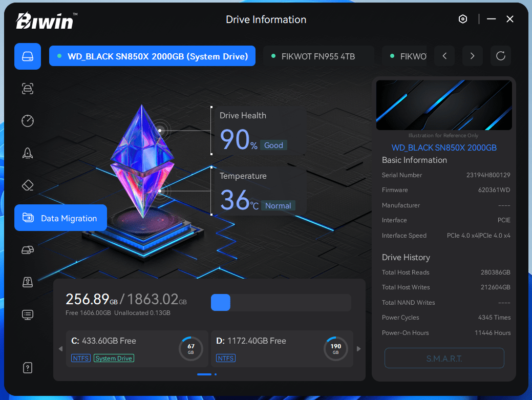Screen dimensions: 532x400
Task: Click the System Drive tag on C: partition
Action: tap(114, 359)
